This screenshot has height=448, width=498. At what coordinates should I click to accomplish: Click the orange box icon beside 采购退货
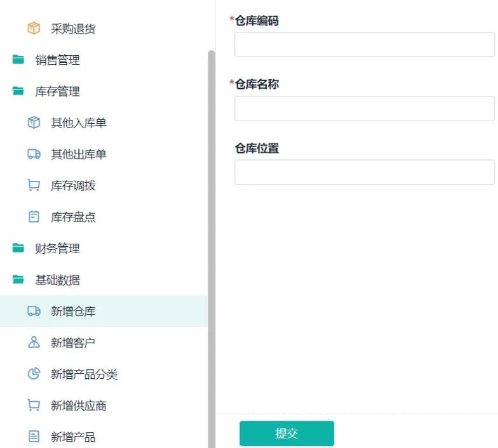[34, 28]
